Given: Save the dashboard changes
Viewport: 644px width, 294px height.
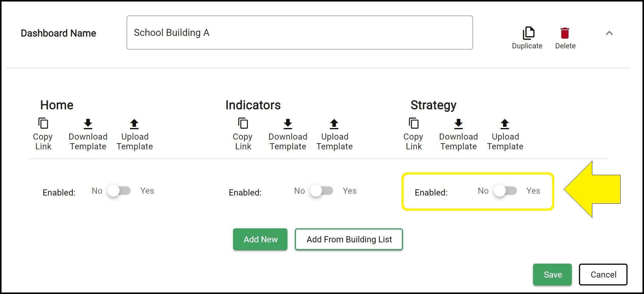Looking at the screenshot, I should coord(552,275).
